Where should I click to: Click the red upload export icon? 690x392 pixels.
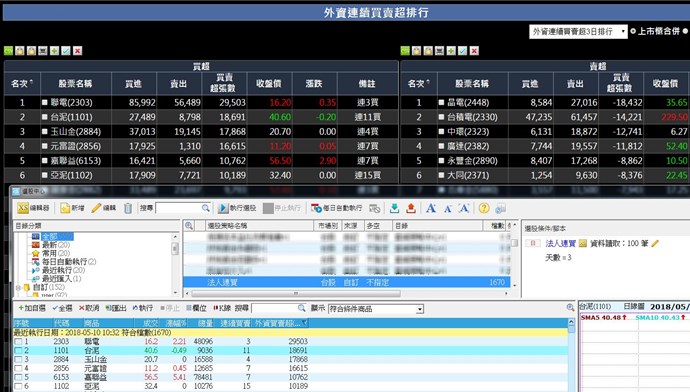(411, 208)
